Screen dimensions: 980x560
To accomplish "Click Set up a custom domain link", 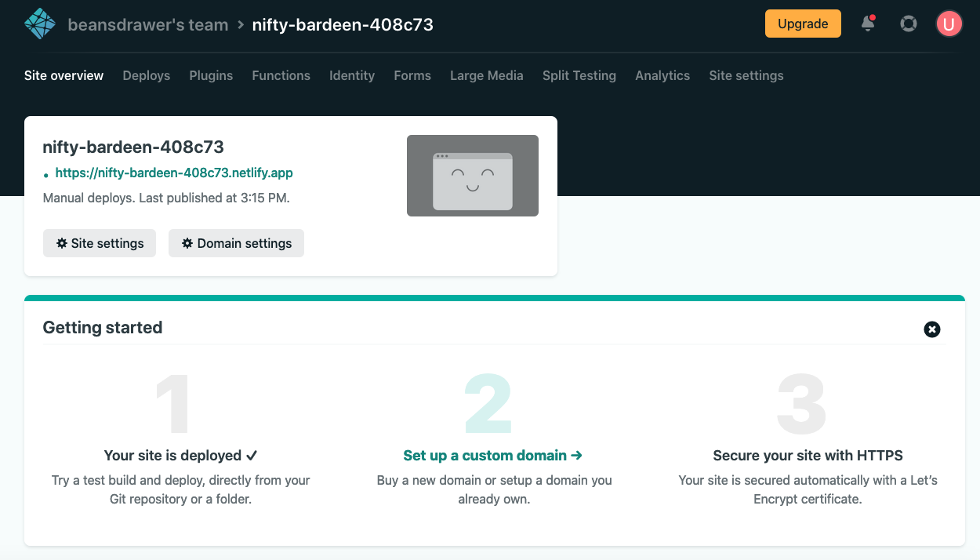I will [x=493, y=455].
